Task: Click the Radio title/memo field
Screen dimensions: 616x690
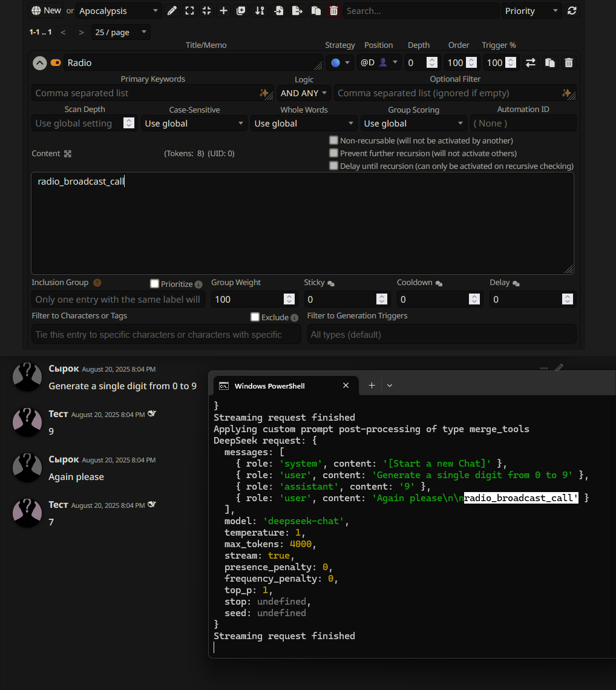Action: [x=193, y=63]
